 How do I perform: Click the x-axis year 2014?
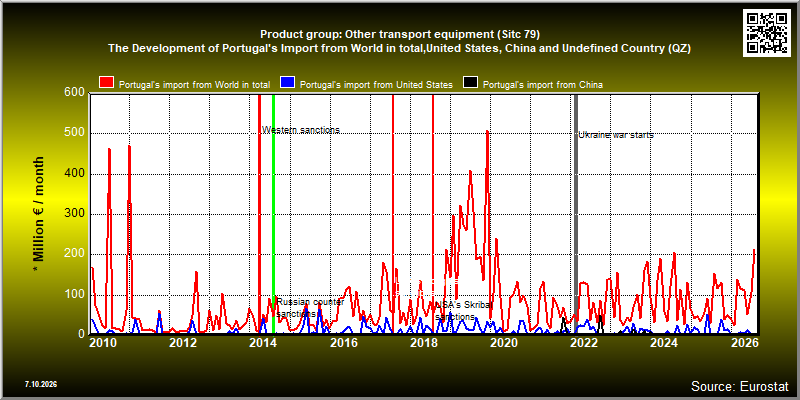(263, 343)
